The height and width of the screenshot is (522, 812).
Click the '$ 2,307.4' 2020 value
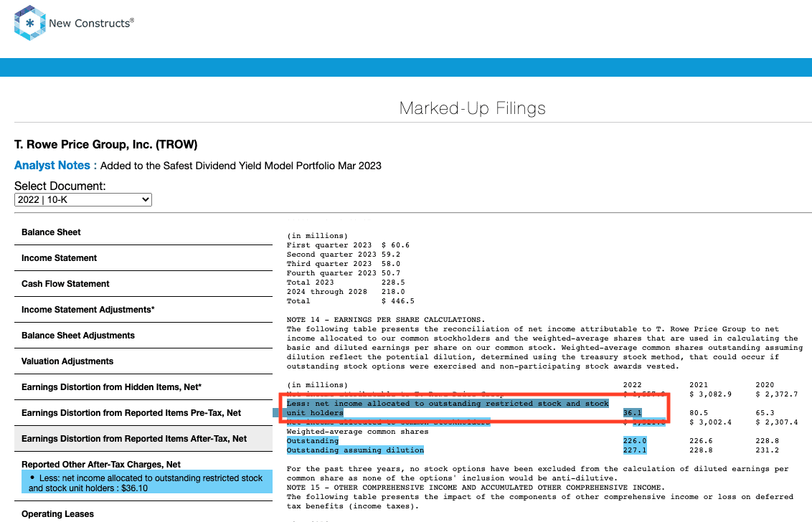tap(777, 422)
